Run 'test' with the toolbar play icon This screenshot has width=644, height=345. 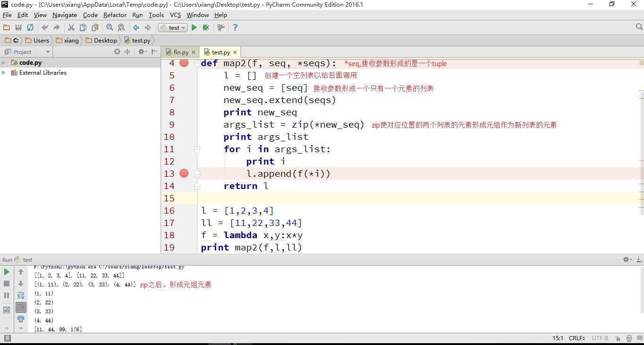(194, 28)
